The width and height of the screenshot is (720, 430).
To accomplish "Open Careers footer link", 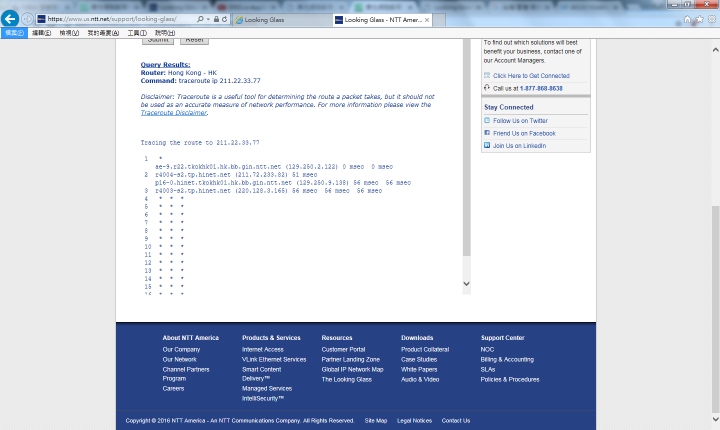I will click(x=173, y=389).
